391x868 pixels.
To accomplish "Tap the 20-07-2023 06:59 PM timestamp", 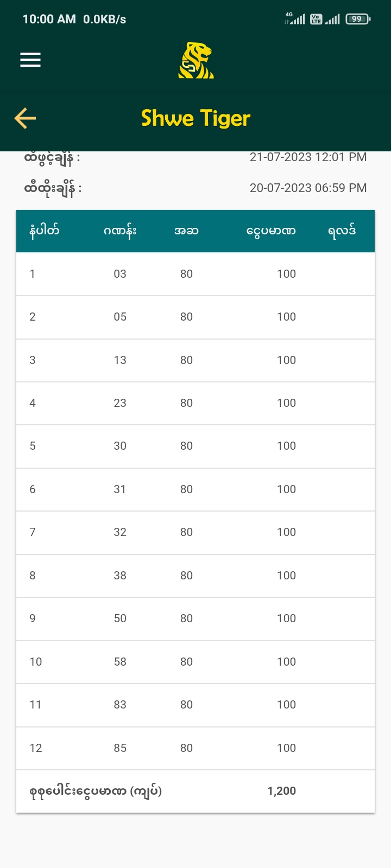I will (x=308, y=188).
